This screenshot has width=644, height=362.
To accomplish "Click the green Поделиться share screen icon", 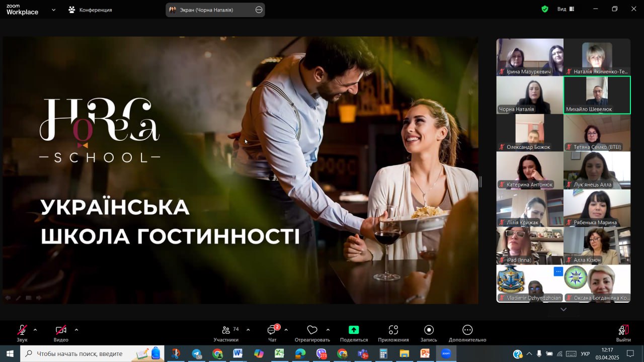I will point(354,330).
